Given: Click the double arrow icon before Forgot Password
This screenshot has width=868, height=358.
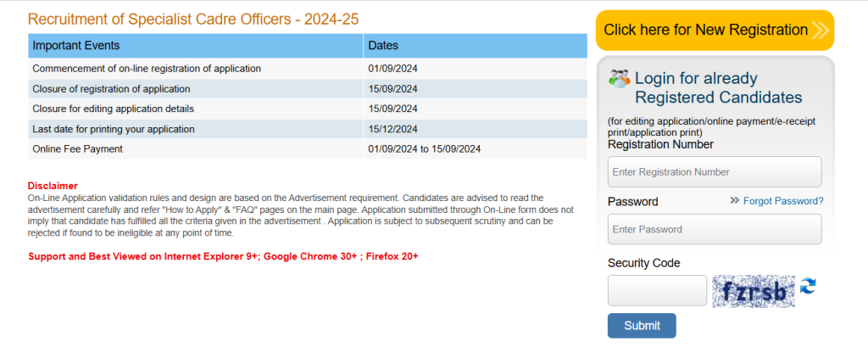Looking at the screenshot, I should pyautogui.click(x=734, y=201).
